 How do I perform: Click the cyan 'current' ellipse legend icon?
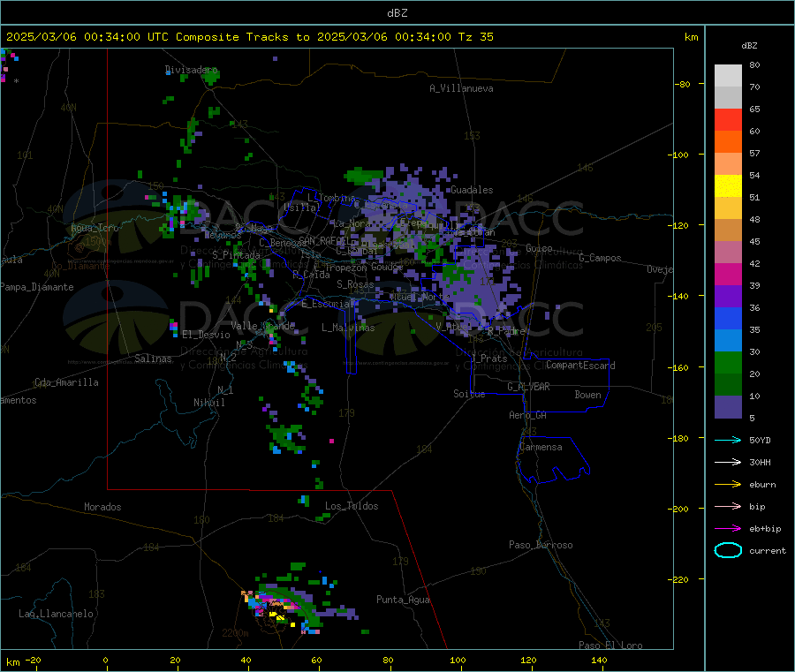pos(728,550)
